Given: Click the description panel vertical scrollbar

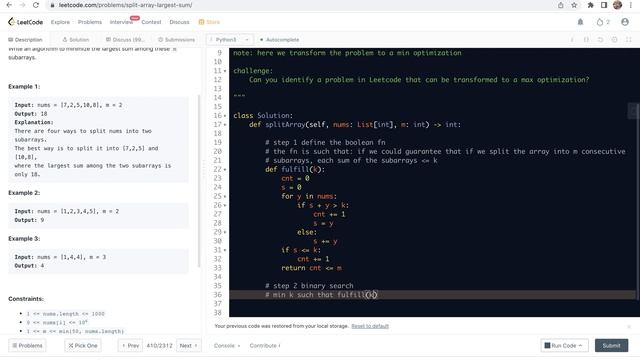Looking at the screenshot, I should point(199,181).
